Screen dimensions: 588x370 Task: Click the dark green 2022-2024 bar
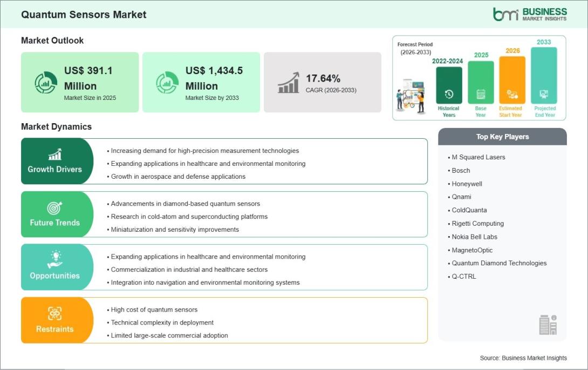449,85
